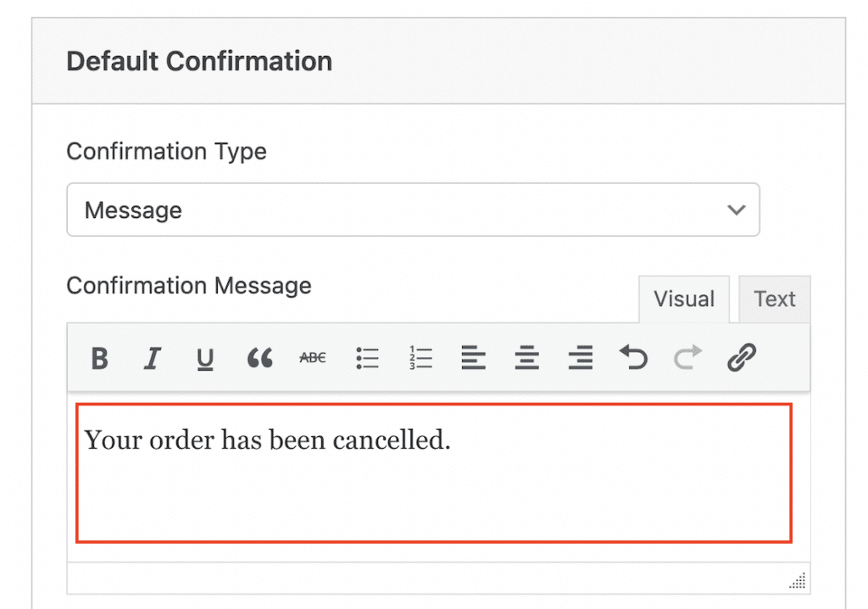Screen dimensions: 868x609
Task: Align text to the left
Action: [x=474, y=359]
